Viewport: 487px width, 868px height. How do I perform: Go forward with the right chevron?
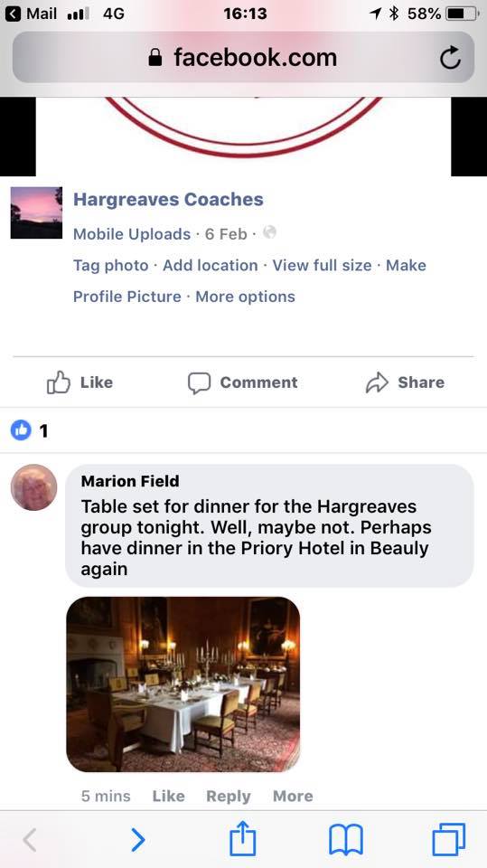(138, 840)
